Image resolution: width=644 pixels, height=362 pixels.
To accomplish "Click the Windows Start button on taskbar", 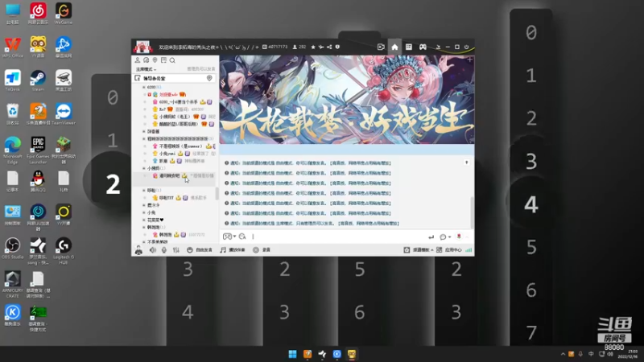I will pos(292,354).
